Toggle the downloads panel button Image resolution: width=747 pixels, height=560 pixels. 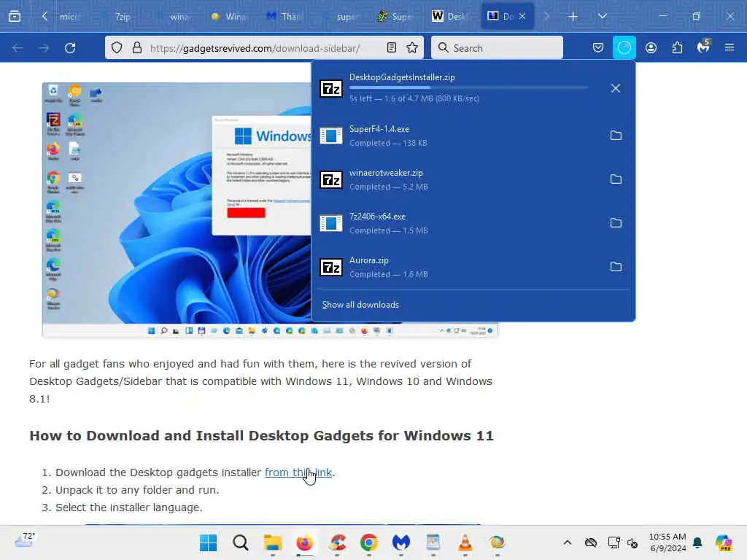(624, 47)
